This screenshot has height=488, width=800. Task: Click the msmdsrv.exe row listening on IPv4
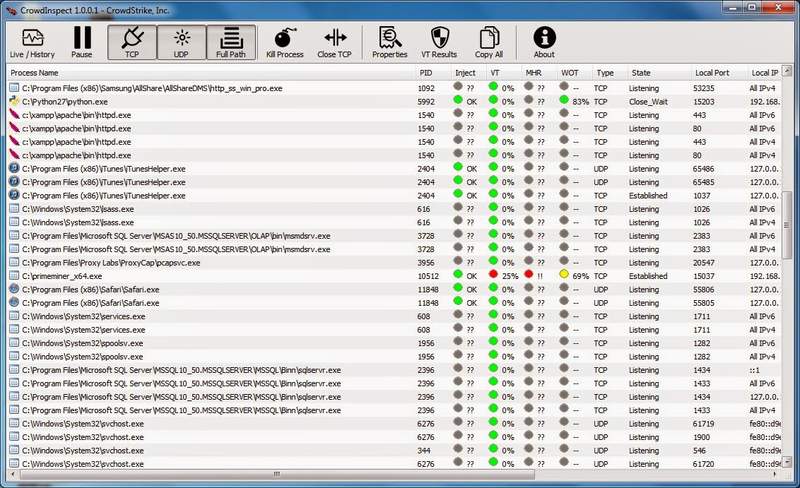pyautogui.click(x=394, y=250)
